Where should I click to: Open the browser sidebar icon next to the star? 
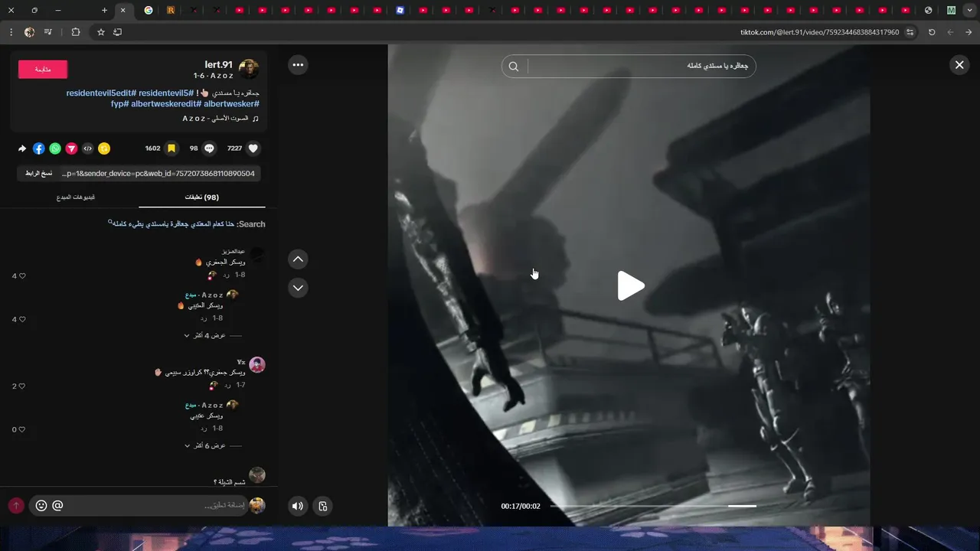[x=117, y=32]
